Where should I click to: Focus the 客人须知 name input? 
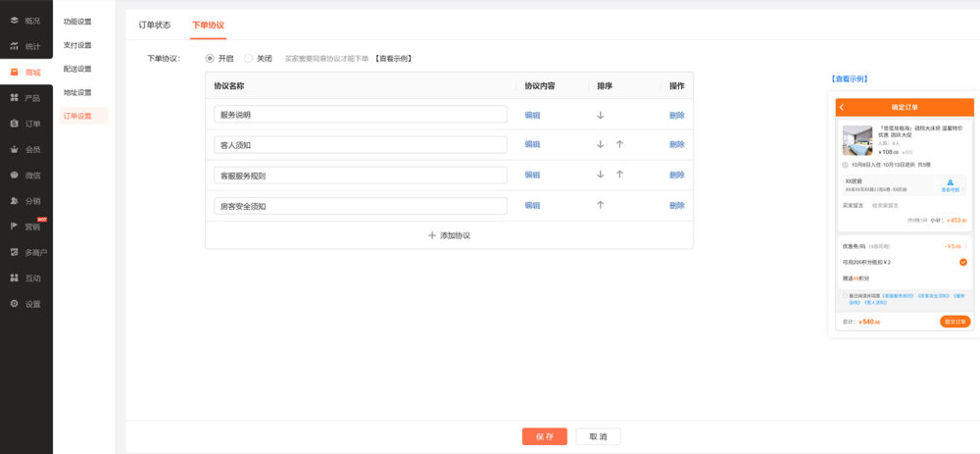point(361,144)
